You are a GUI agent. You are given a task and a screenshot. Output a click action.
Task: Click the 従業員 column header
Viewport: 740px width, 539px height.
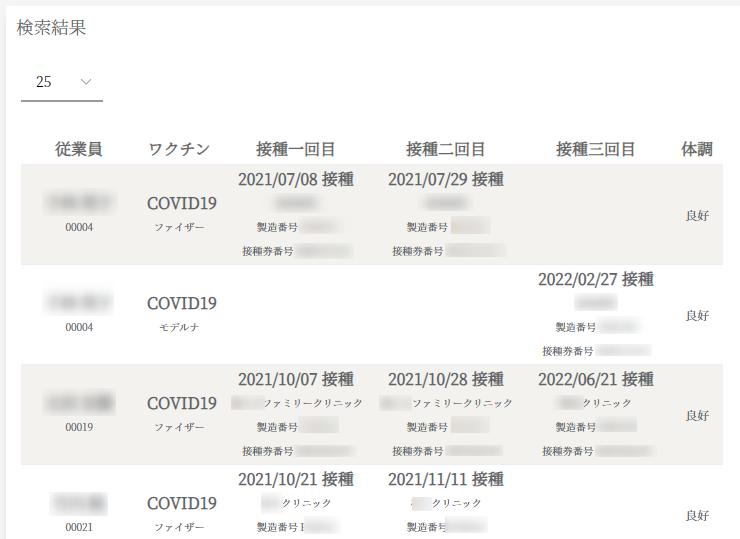click(x=78, y=149)
